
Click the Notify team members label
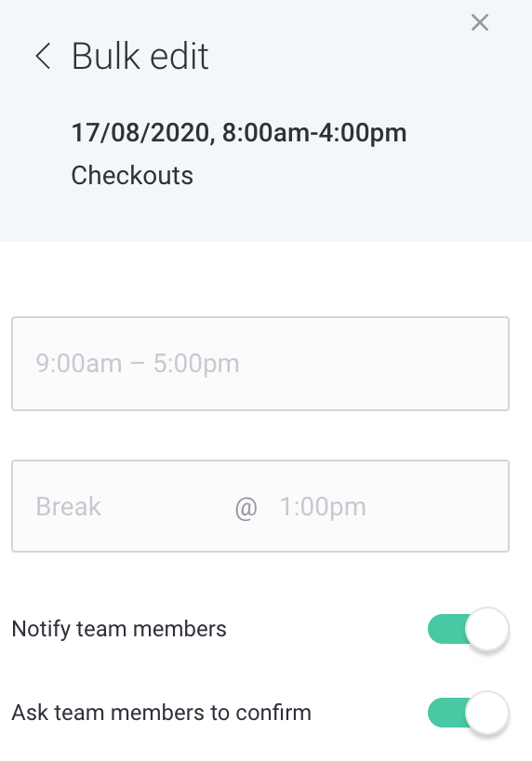pyautogui.click(x=119, y=629)
